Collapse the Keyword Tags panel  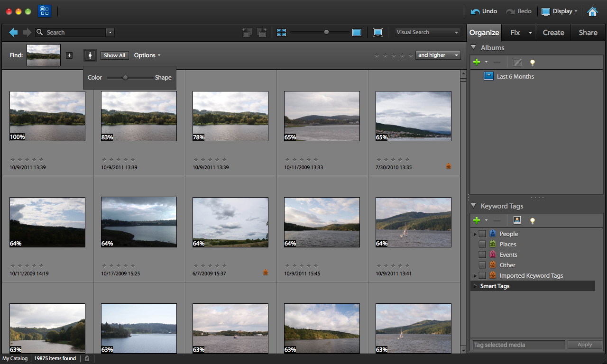[x=473, y=206]
